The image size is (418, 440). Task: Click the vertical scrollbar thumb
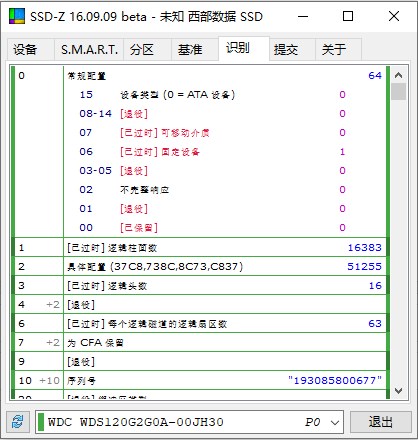tap(398, 92)
